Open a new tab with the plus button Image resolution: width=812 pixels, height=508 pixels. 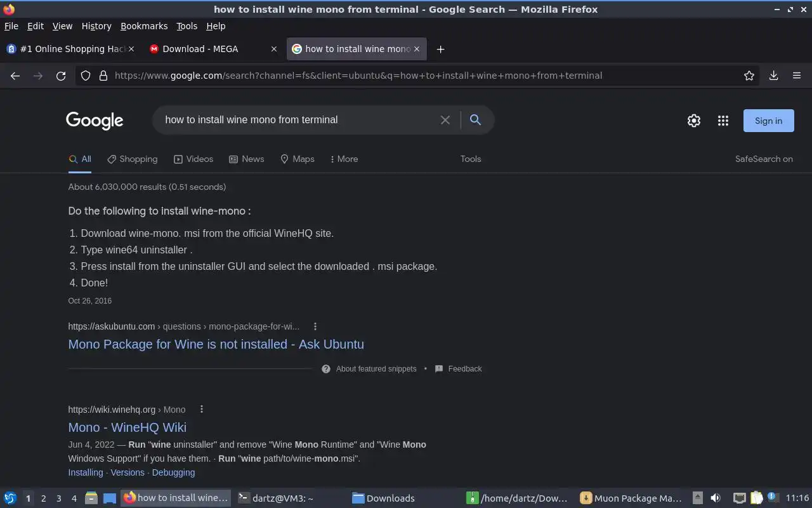pos(440,49)
